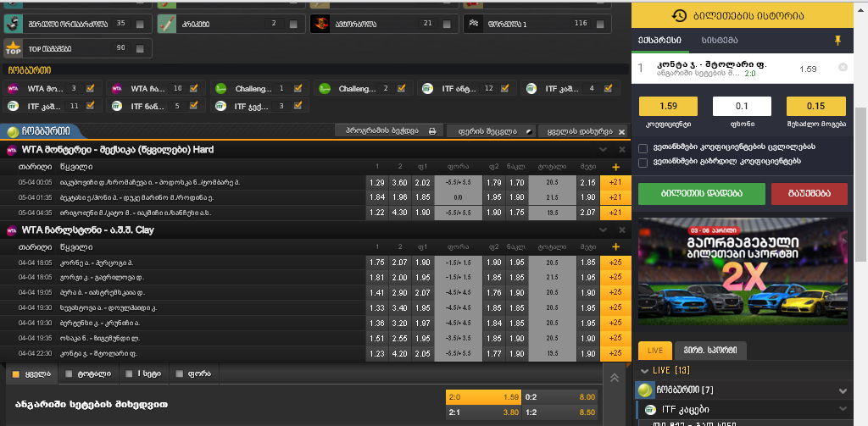Click the WTA logo beside WTA Charleston Clay
Screen dimensions: 868x426
tap(12, 230)
